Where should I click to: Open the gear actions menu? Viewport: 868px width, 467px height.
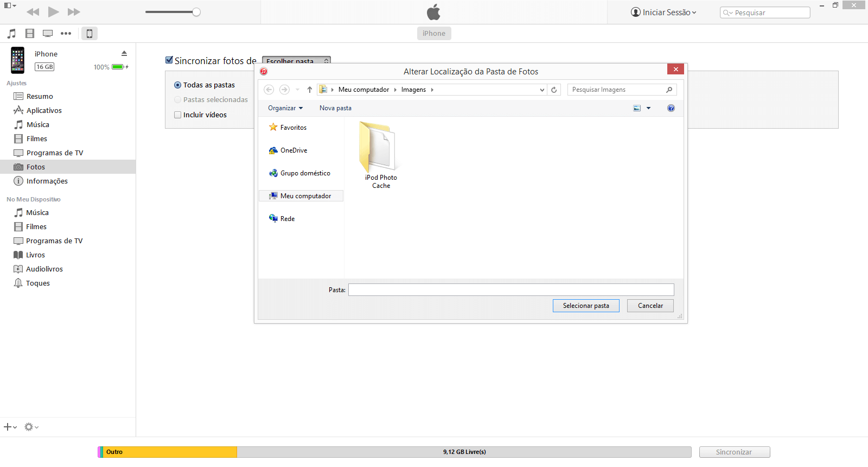click(x=31, y=427)
